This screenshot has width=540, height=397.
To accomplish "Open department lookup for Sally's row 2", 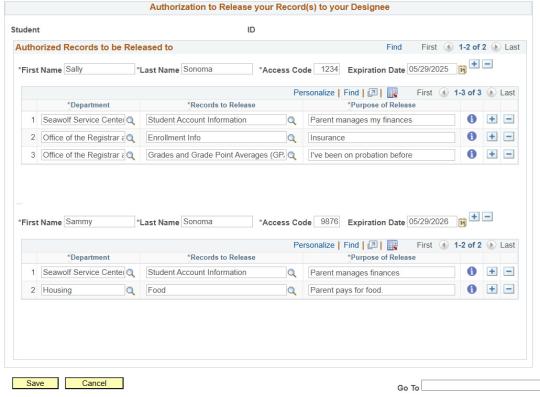I will pyautogui.click(x=130, y=138).
